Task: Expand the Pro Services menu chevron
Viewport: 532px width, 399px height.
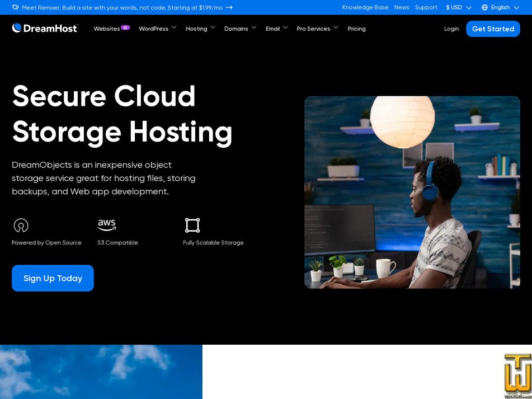Action: pos(336,27)
